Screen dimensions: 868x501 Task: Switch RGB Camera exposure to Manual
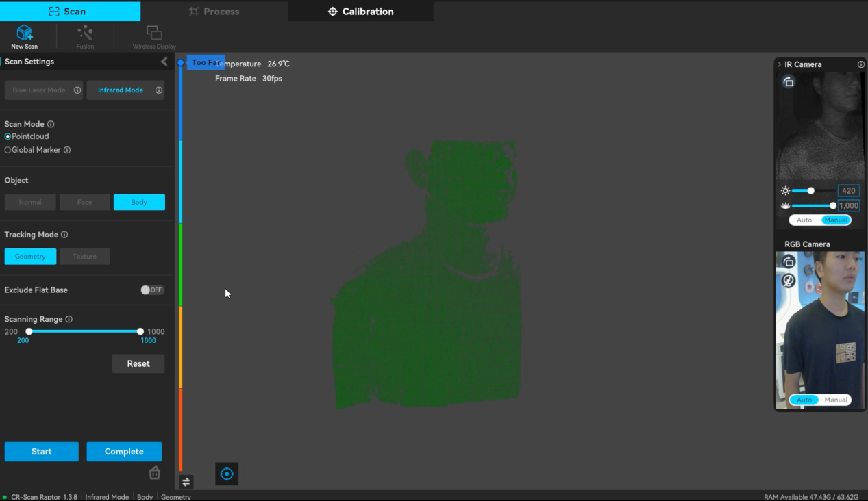click(835, 400)
